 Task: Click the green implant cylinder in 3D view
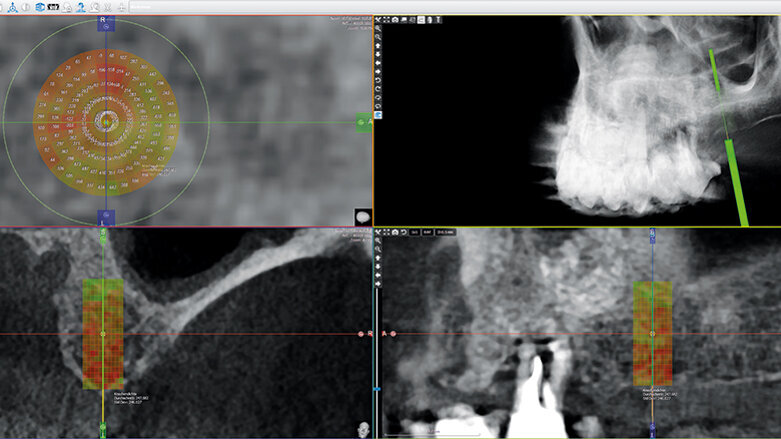[x=736, y=182]
